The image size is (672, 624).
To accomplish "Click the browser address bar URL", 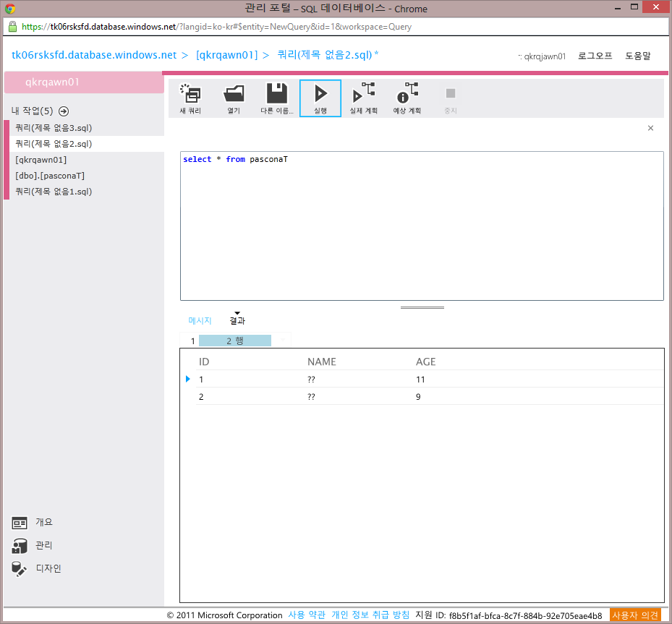I will pyautogui.click(x=216, y=27).
